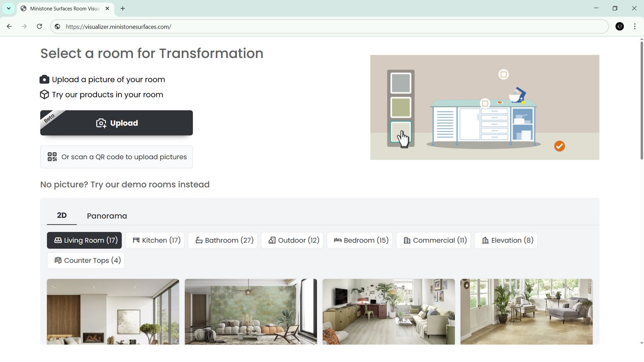This screenshot has width=644, height=362.
Task: Click the QR code icon on the scan button
Action: [x=52, y=157]
